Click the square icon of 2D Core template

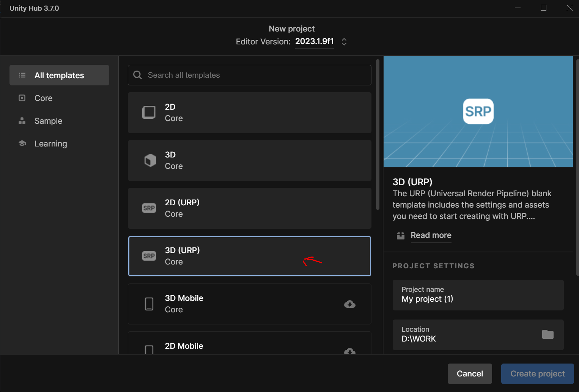149,112
